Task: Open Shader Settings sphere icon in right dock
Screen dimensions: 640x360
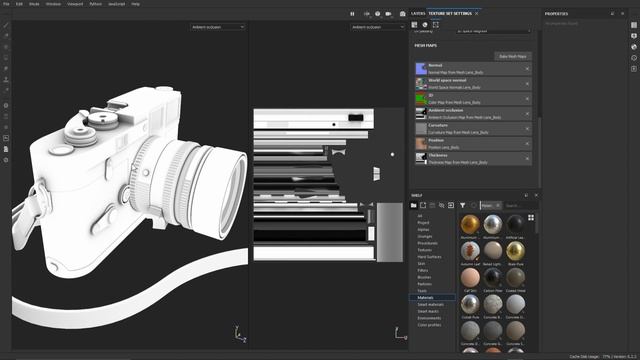Action: click(634, 47)
